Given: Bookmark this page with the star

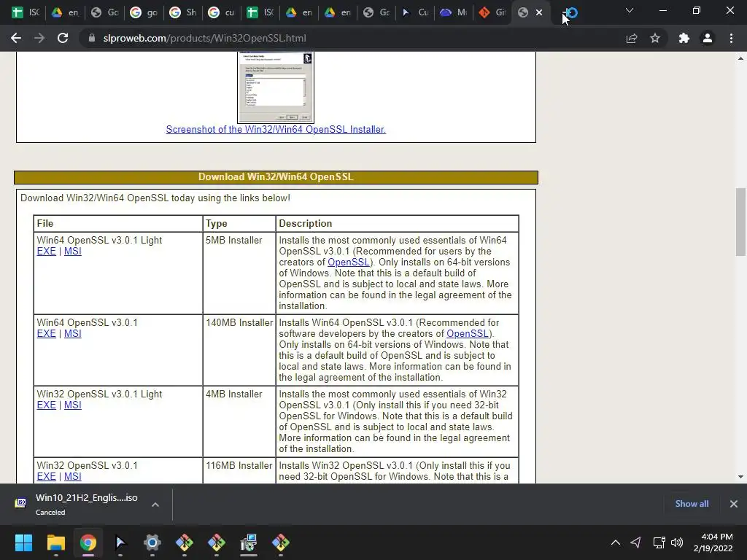Looking at the screenshot, I should tap(655, 38).
